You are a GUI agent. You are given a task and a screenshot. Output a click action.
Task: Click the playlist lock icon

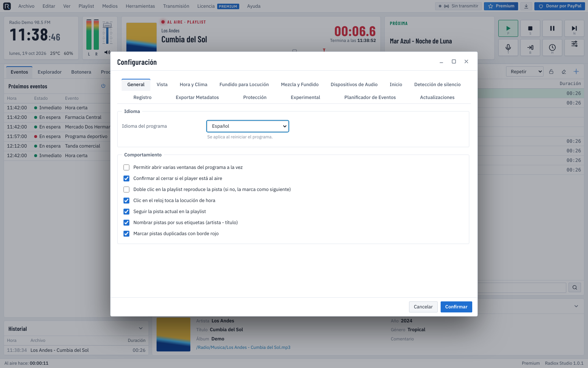551,72
